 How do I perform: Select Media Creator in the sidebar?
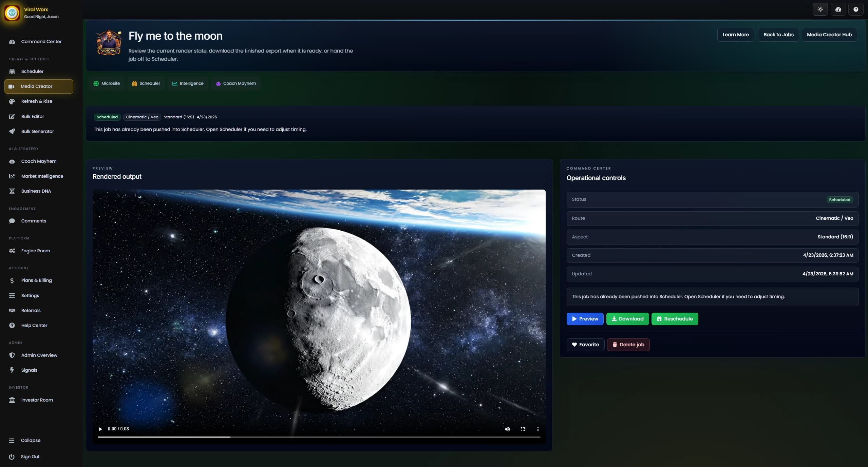point(39,86)
